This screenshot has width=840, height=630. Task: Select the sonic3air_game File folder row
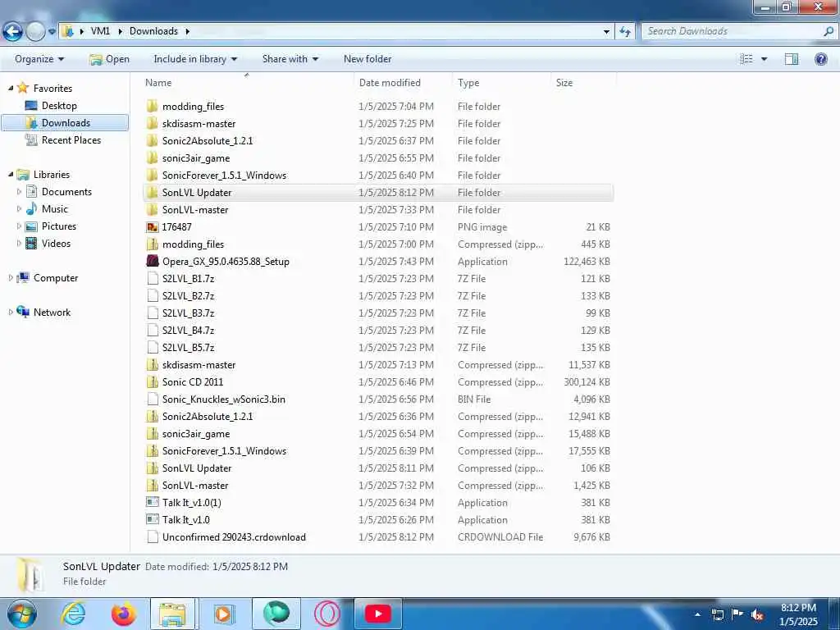pyautogui.click(x=378, y=158)
